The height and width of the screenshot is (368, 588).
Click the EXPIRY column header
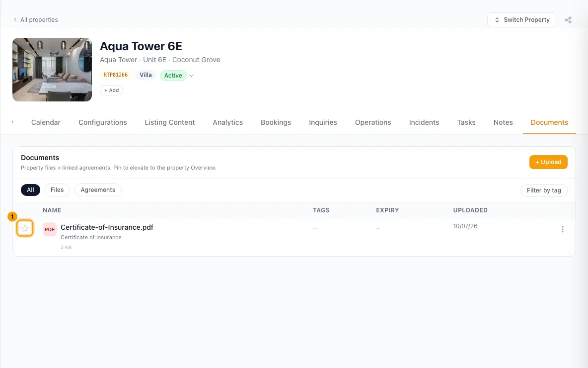click(387, 210)
